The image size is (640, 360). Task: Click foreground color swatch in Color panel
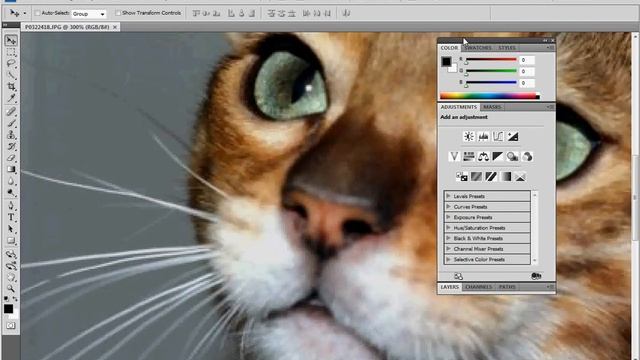[446, 61]
